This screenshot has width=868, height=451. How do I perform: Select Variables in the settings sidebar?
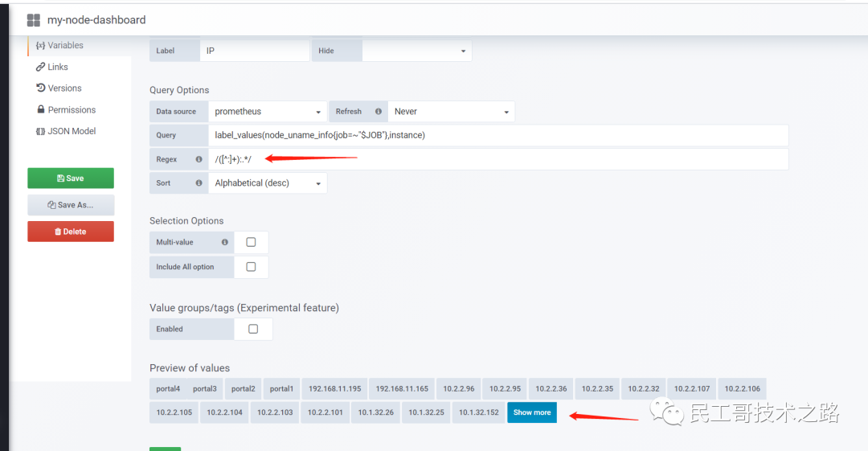pyautogui.click(x=59, y=46)
